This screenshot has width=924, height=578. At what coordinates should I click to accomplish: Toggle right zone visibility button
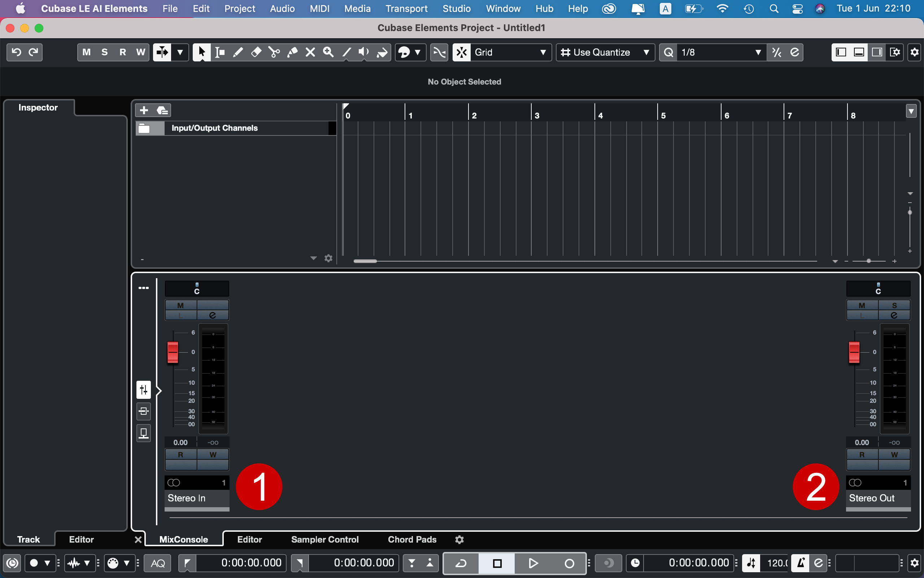tap(877, 52)
